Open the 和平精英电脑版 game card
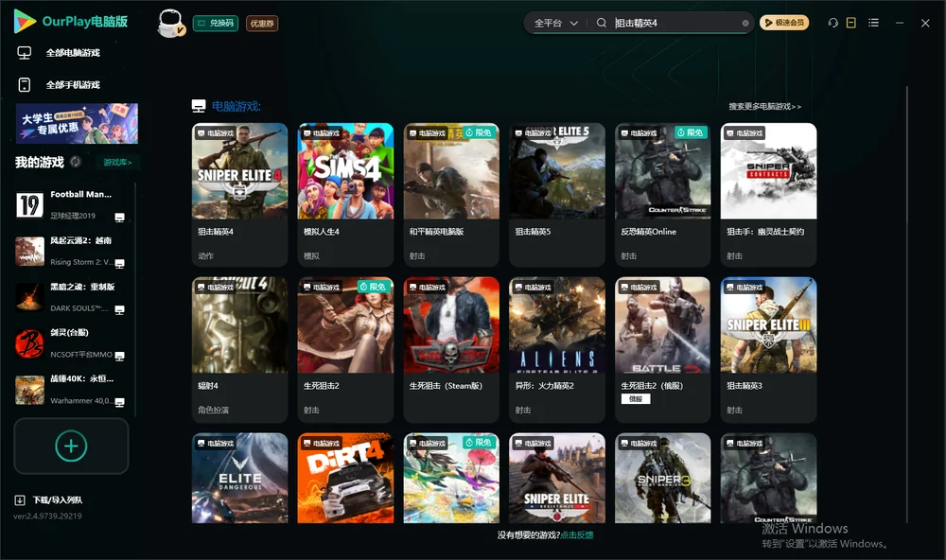This screenshot has height=560, width=946. [x=451, y=194]
